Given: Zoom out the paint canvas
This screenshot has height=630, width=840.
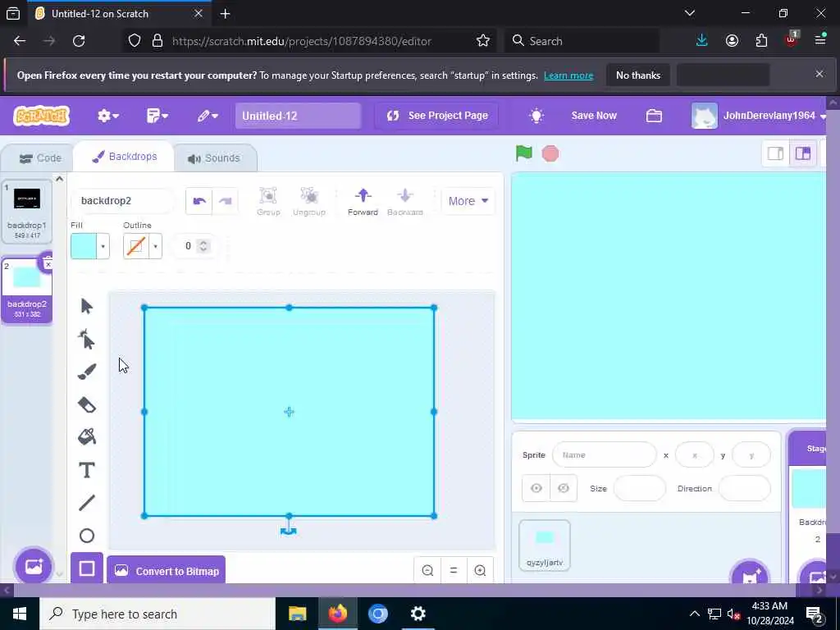Looking at the screenshot, I should (x=427, y=571).
